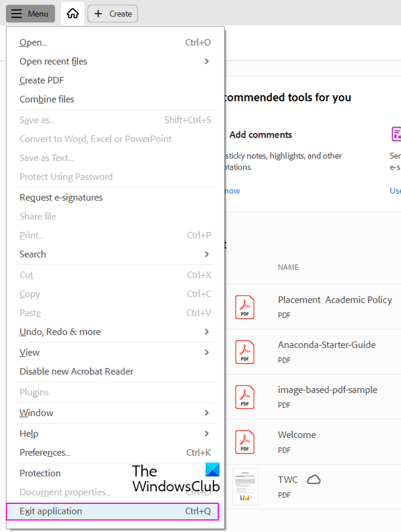Select Combine files menu entry

(47, 99)
